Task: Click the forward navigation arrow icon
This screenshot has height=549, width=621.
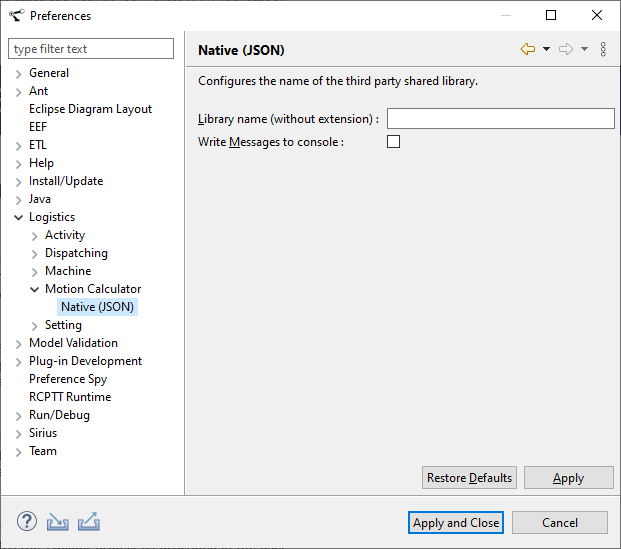Action: [x=566, y=49]
